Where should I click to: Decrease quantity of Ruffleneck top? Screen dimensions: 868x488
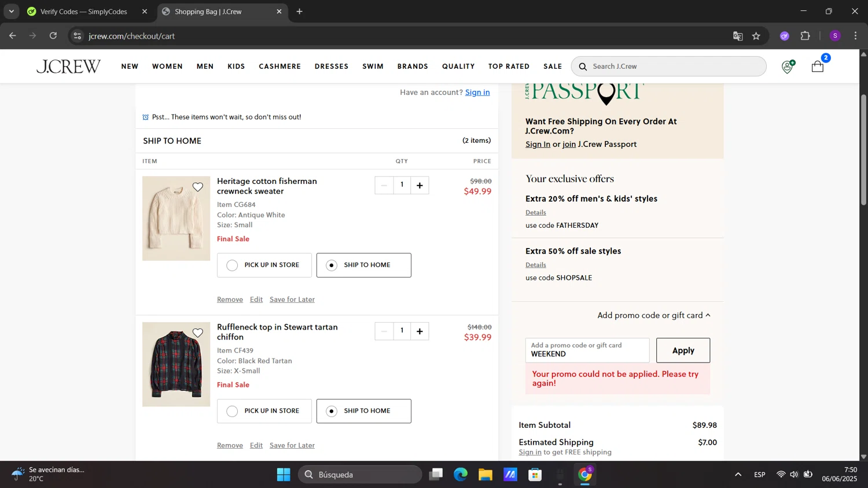click(384, 331)
